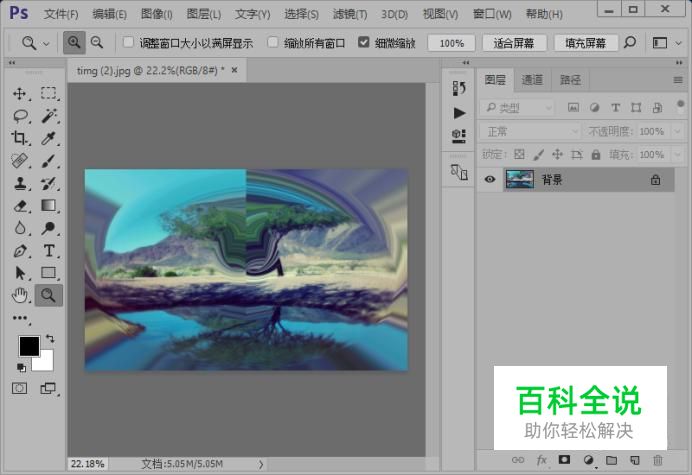Toggle lock all padlock icon
Image resolution: width=692 pixels, height=475 pixels.
(596, 155)
